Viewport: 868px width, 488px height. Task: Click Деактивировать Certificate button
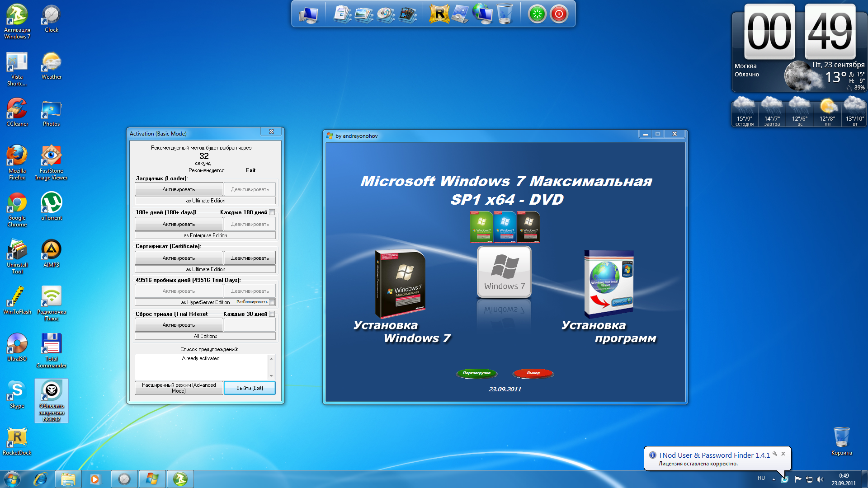click(x=250, y=258)
